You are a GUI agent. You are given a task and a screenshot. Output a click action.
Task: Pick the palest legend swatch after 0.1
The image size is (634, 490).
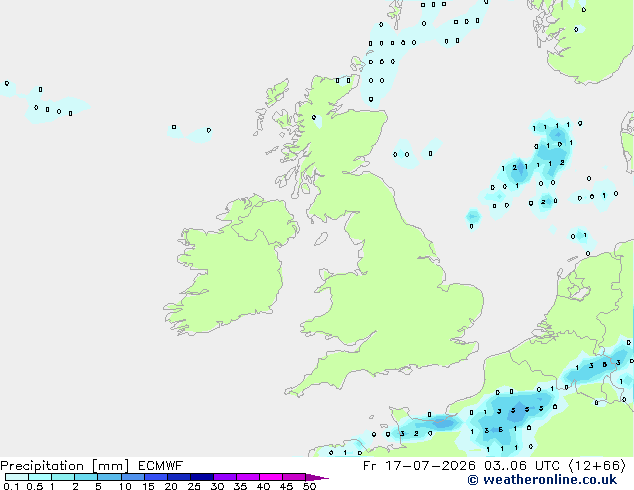(17, 477)
